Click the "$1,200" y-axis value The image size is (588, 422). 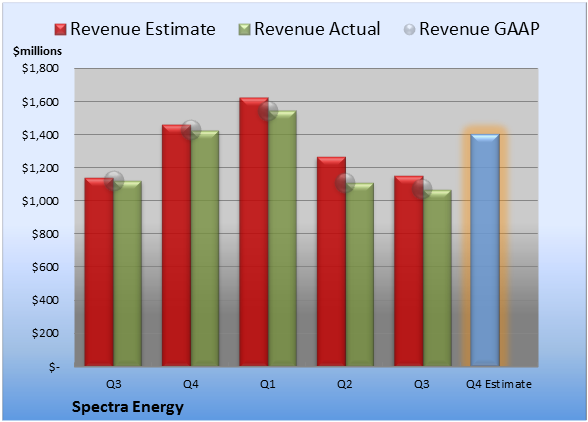40,168
